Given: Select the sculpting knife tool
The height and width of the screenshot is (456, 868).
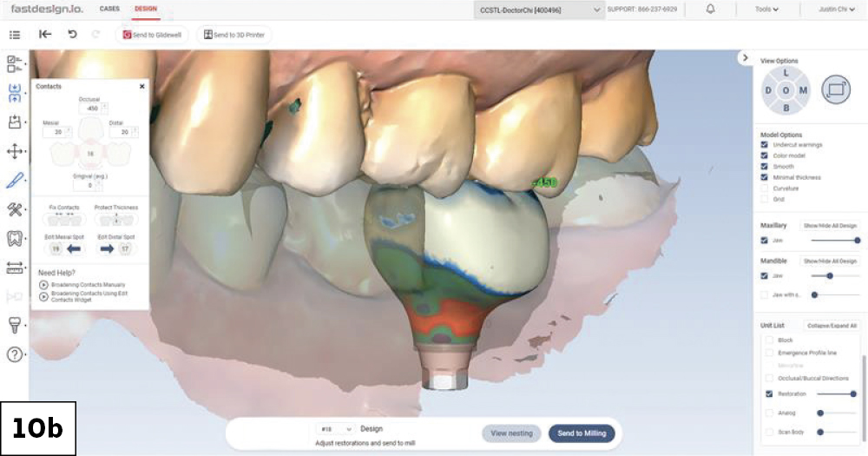Looking at the screenshot, I should coord(15,180).
